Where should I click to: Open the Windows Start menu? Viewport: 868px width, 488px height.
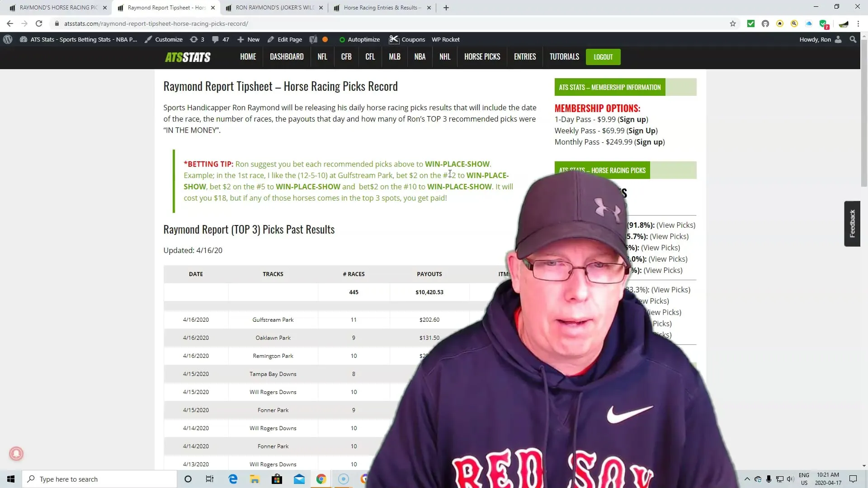pos(11,479)
